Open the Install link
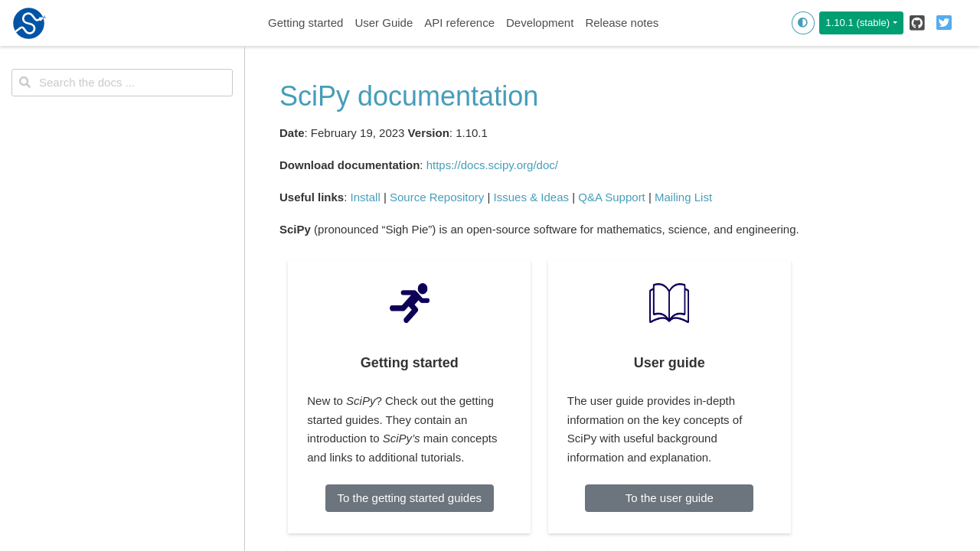The width and height of the screenshot is (980, 551). (365, 197)
